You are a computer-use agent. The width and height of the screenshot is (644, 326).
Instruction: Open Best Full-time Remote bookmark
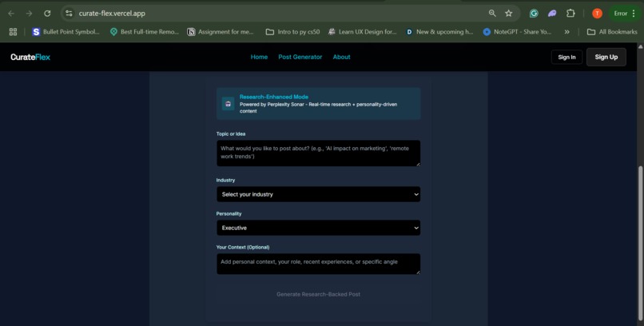click(x=144, y=32)
